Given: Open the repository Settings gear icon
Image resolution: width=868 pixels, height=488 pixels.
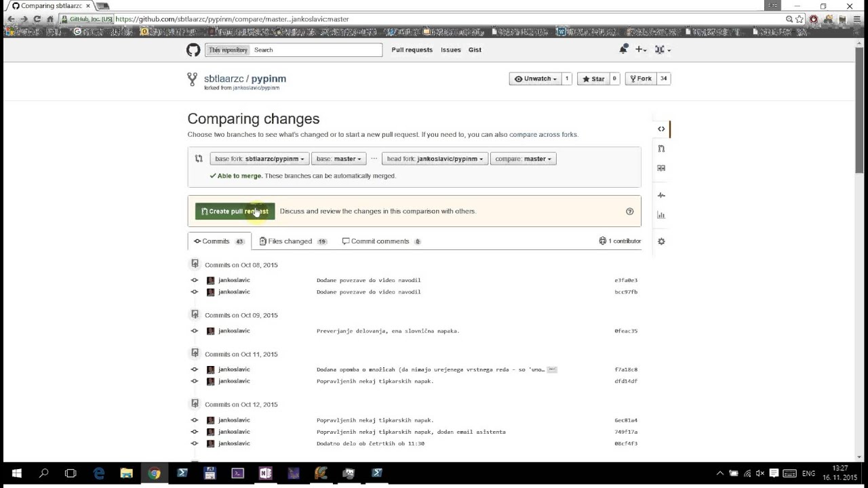Looking at the screenshot, I should 661,241.
